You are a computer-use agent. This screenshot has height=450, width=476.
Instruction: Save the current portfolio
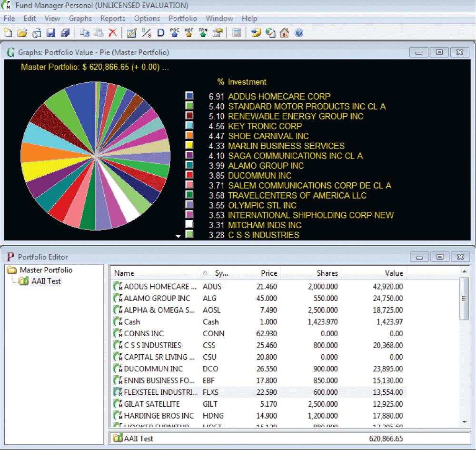(x=50, y=33)
